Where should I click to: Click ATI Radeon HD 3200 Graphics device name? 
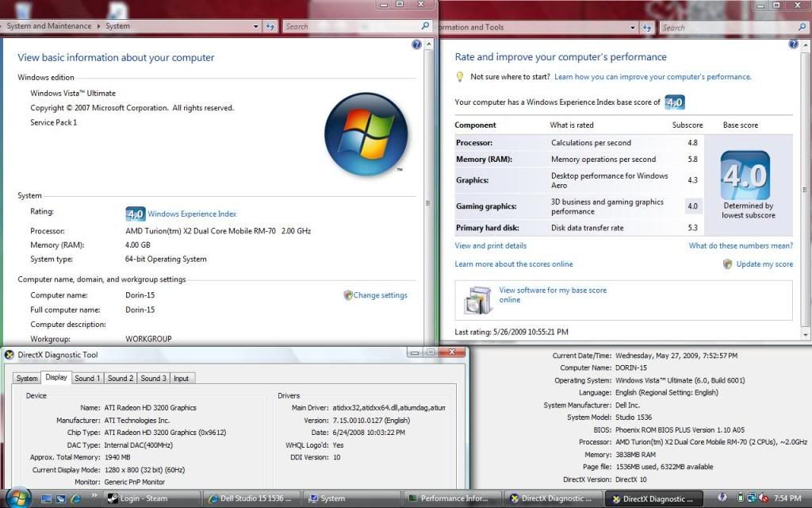pyautogui.click(x=150, y=408)
